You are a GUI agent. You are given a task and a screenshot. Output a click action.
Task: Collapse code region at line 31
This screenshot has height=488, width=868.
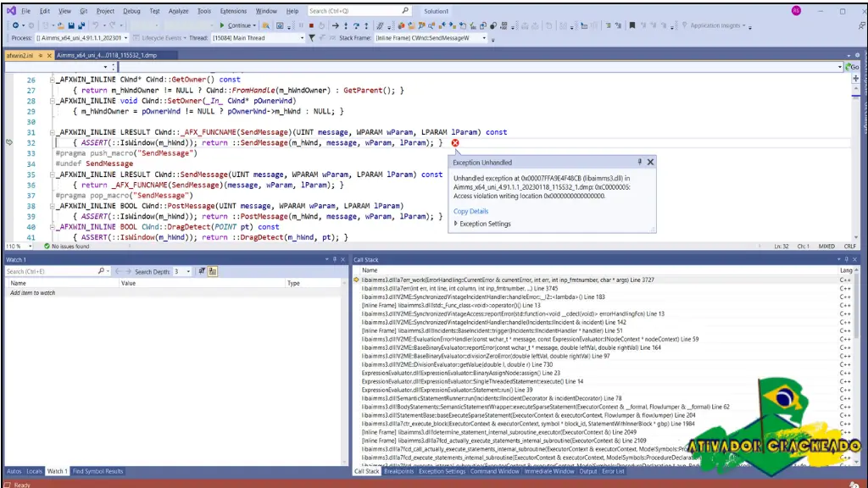(52, 132)
